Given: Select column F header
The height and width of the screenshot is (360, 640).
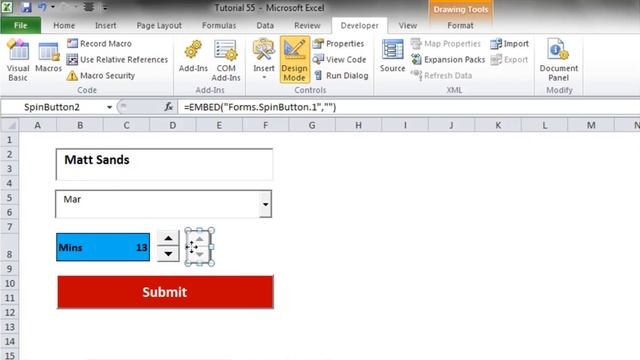Looking at the screenshot, I should (265, 125).
